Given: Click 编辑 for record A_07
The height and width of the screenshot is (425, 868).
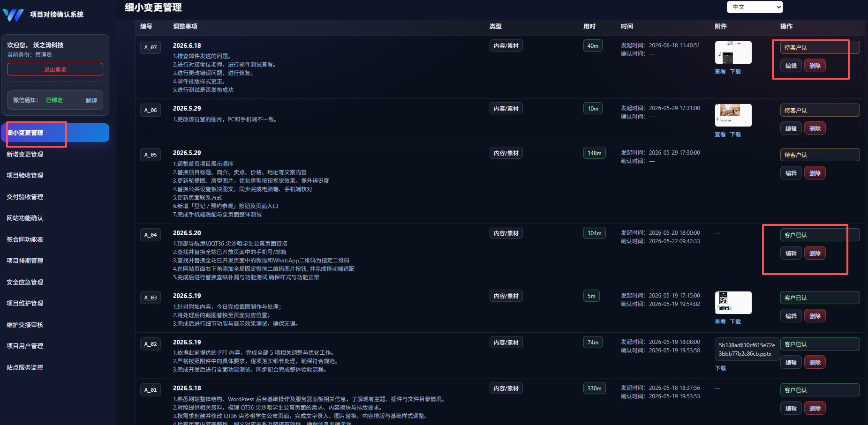Looking at the screenshot, I should (x=791, y=66).
